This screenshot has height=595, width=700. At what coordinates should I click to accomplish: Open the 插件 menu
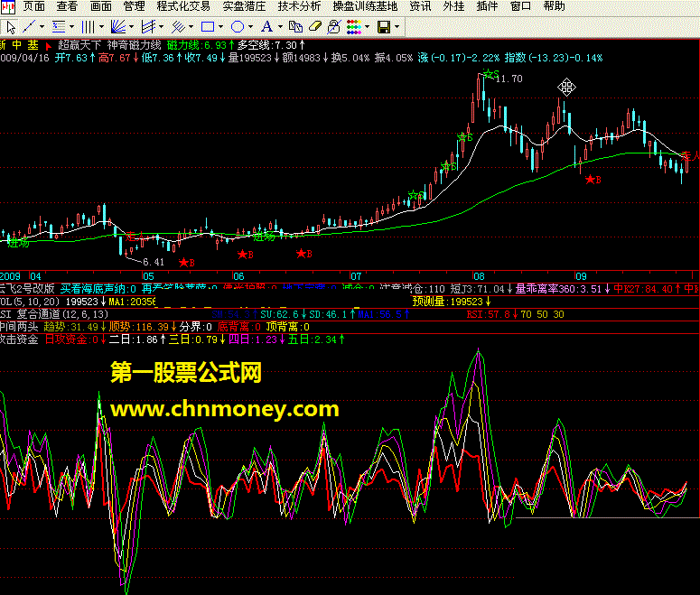pos(487,6)
